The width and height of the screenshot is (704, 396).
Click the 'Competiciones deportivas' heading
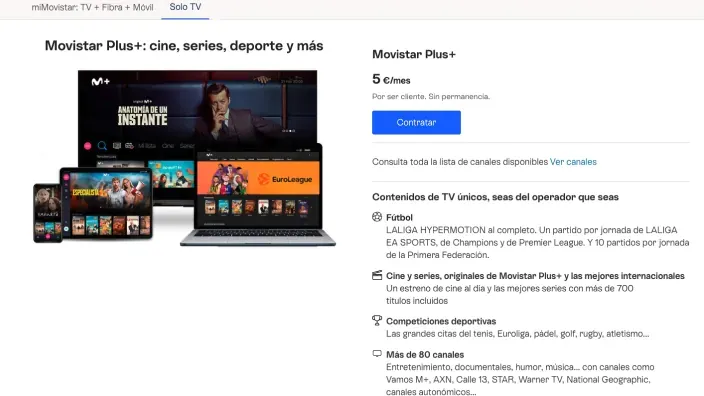pos(441,321)
